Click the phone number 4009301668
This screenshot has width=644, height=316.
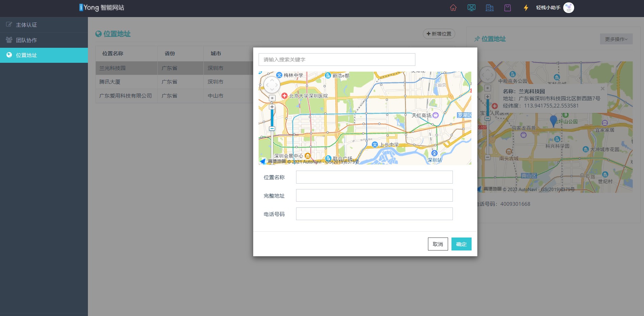pyautogui.click(x=515, y=204)
